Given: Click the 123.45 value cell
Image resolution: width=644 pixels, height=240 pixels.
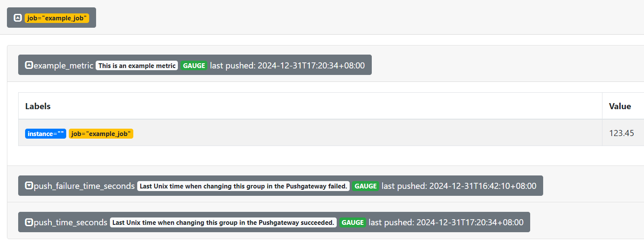Looking at the screenshot, I should [x=621, y=133].
